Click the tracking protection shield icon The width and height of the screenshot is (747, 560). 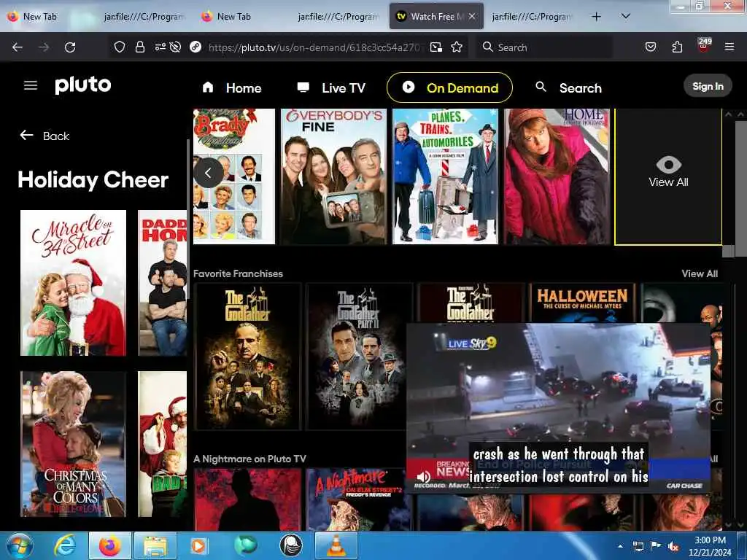coord(119,47)
